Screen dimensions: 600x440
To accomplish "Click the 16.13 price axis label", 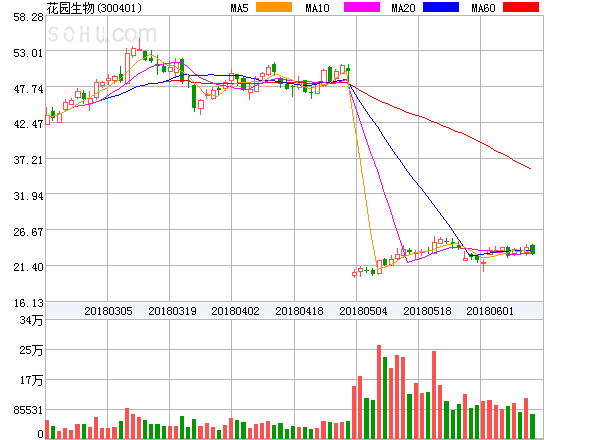I will point(28,303).
